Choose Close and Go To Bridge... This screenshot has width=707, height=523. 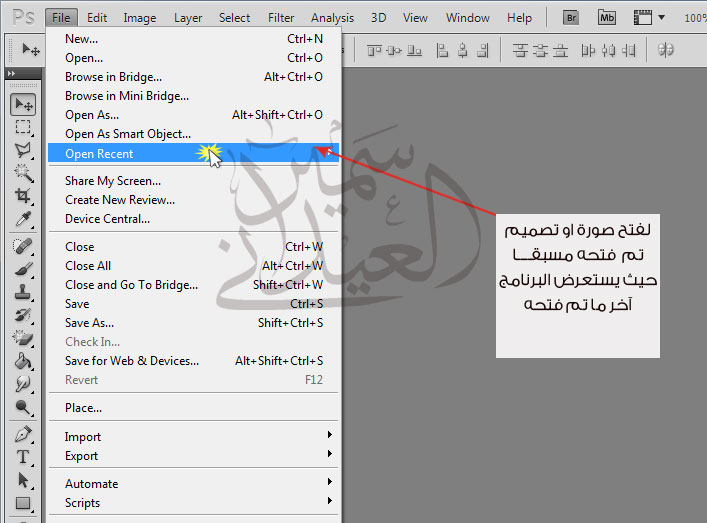click(193, 284)
